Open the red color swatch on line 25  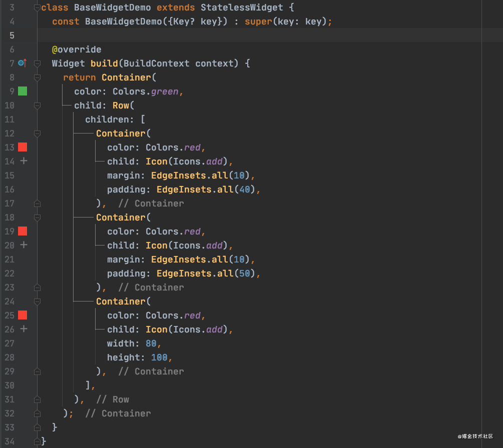tap(23, 315)
